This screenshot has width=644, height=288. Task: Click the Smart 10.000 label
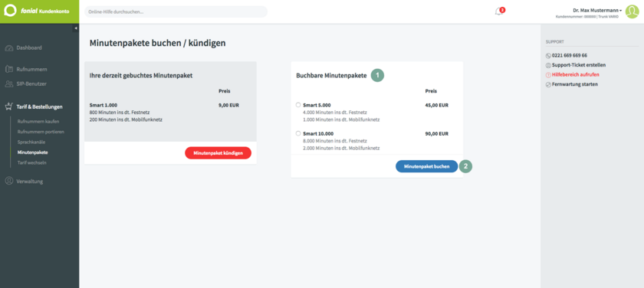[x=318, y=133]
